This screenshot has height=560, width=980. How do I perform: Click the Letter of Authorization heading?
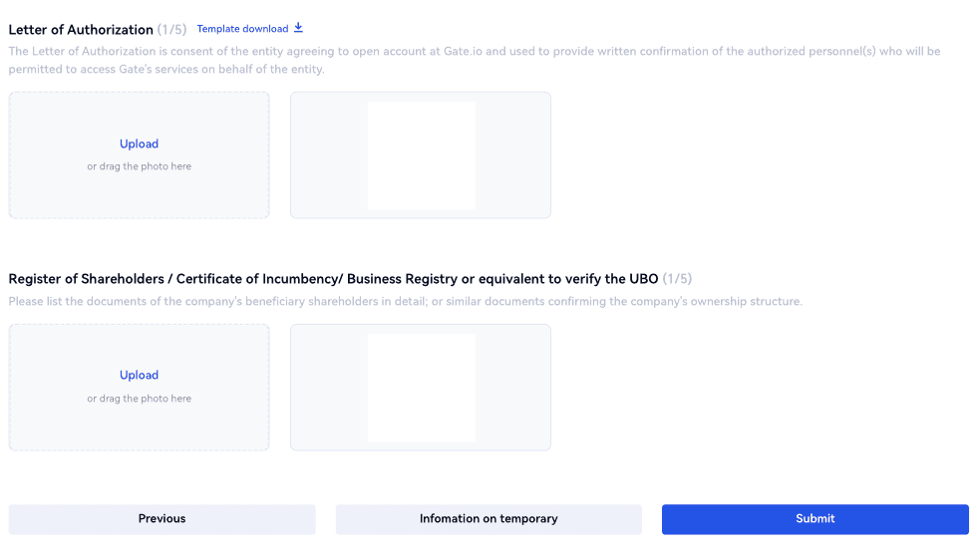[x=81, y=30]
